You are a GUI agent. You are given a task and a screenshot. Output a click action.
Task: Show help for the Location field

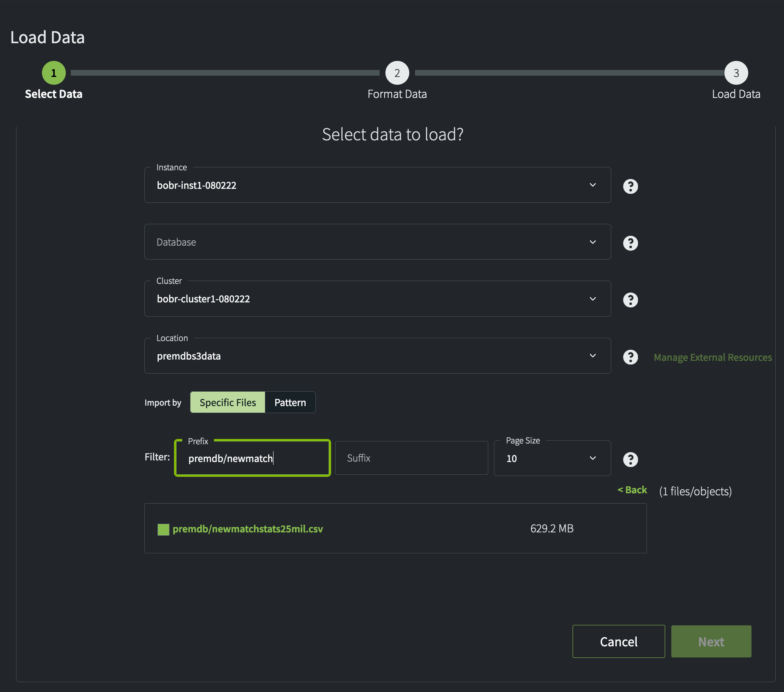click(630, 357)
